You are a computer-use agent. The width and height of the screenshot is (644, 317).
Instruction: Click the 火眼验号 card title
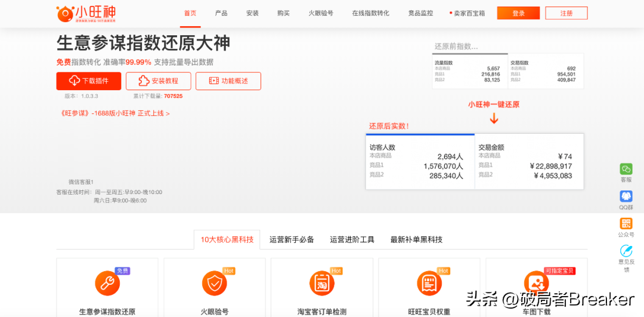point(215,312)
